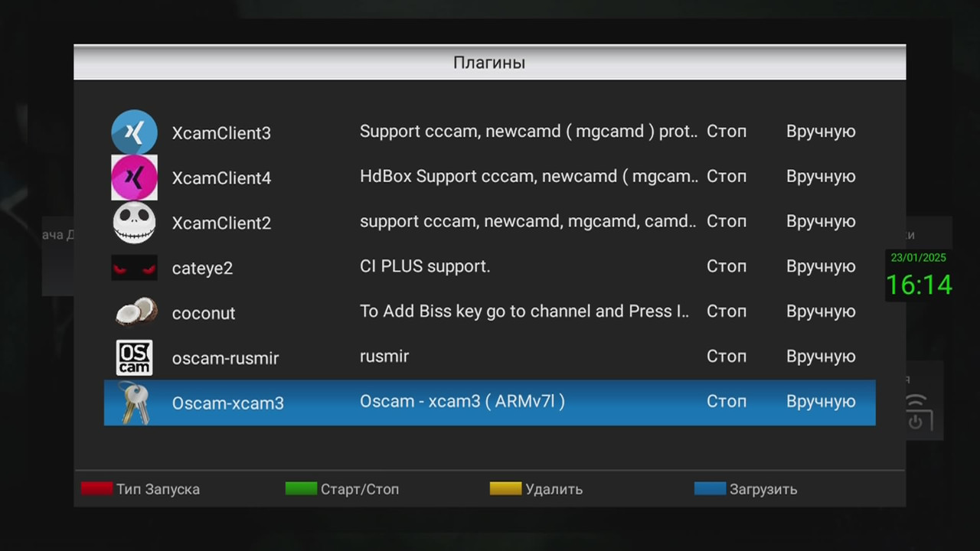Click the 'CI PLUS support.' description
This screenshot has width=980, height=551.
pyautogui.click(x=425, y=266)
